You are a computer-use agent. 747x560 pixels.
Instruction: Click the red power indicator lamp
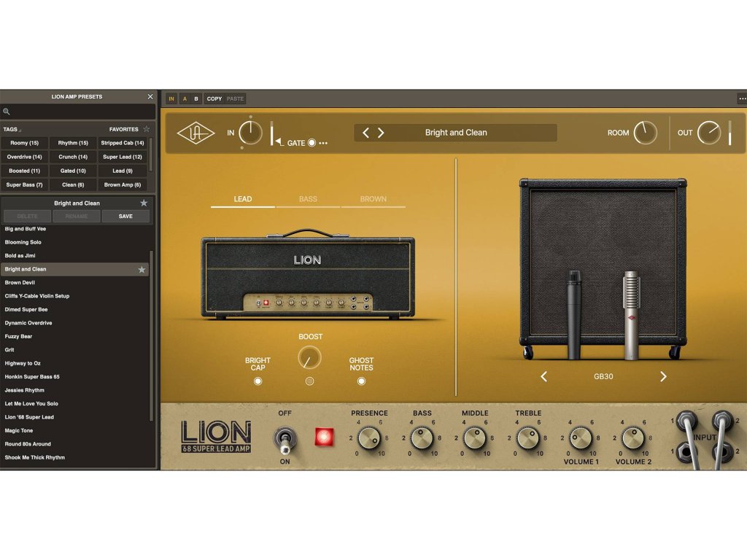point(324,437)
